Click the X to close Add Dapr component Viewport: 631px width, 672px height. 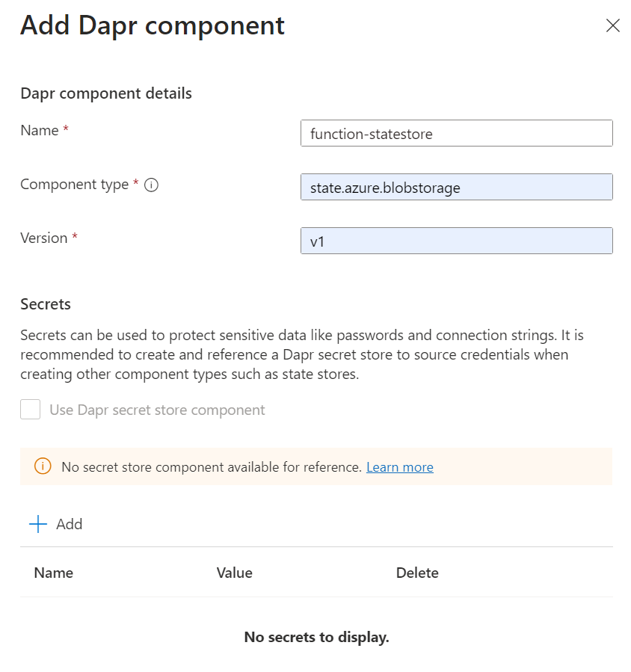(x=613, y=25)
